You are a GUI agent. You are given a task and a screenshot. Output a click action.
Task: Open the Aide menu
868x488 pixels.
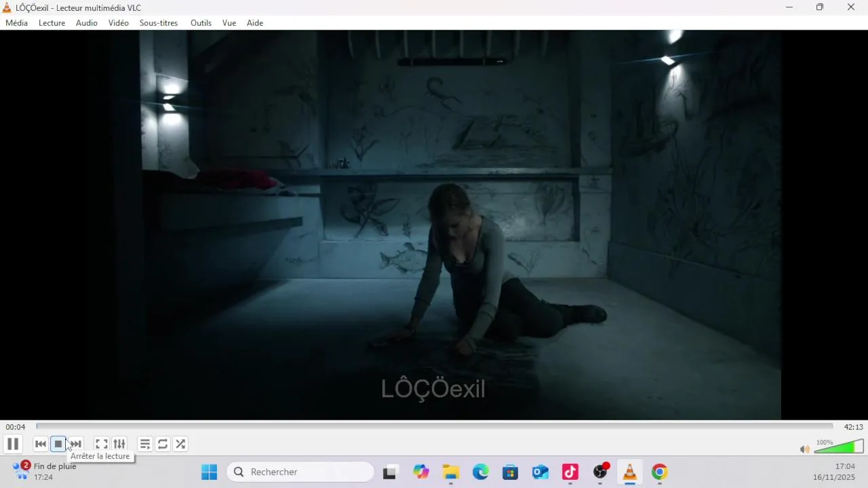click(x=255, y=23)
